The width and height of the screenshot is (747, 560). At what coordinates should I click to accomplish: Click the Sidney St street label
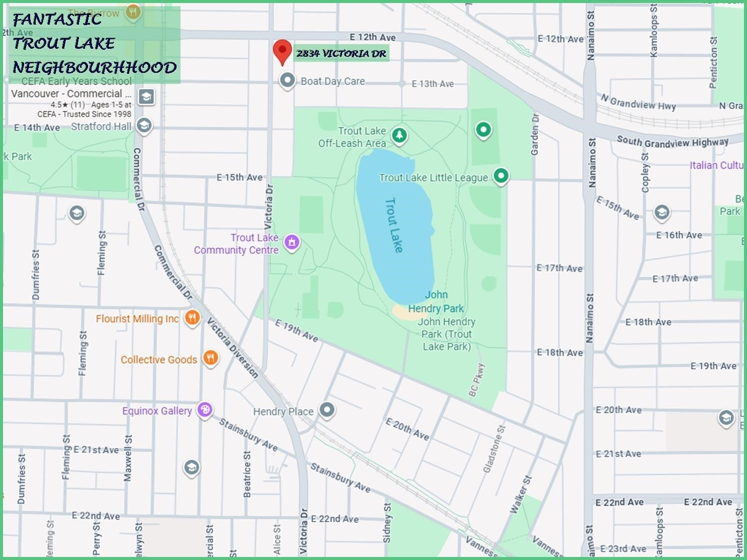[x=387, y=523]
